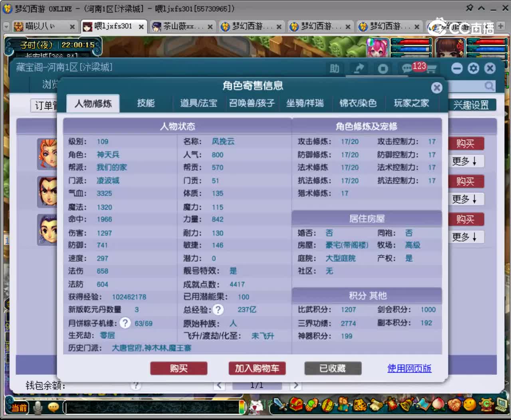This screenshot has width=511, height=420.
Task: Switch to the 召唤兽/孩子 tab
Action: 252,103
